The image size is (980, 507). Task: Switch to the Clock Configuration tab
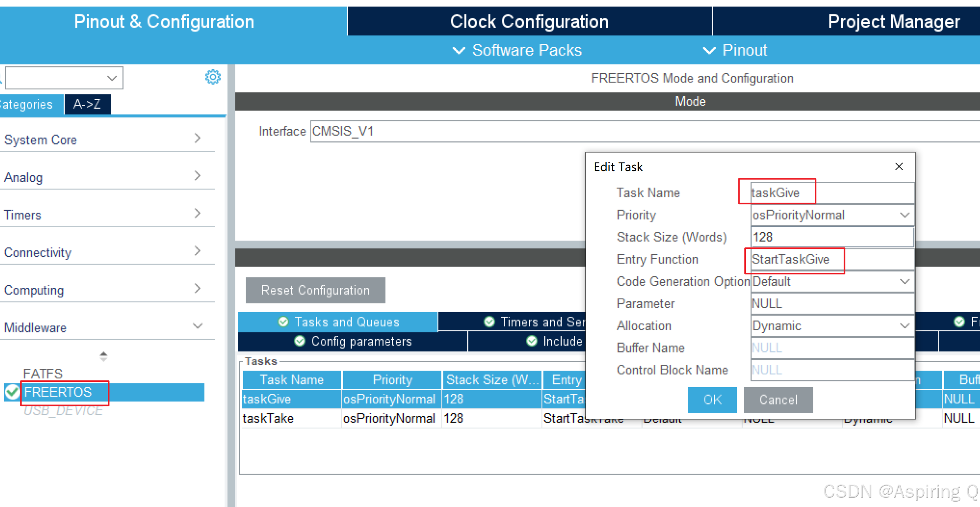(530, 21)
